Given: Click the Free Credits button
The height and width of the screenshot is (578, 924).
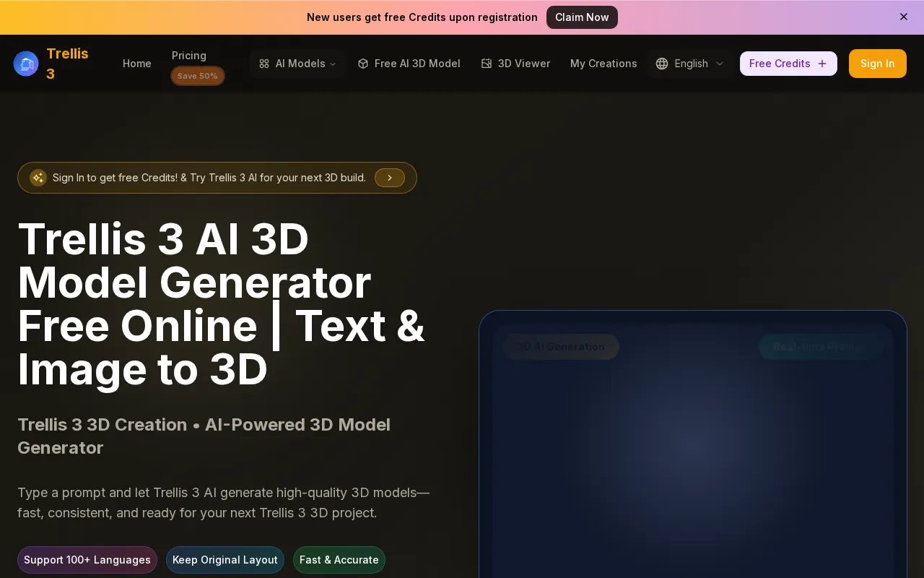Looking at the screenshot, I should pos(788,64).
